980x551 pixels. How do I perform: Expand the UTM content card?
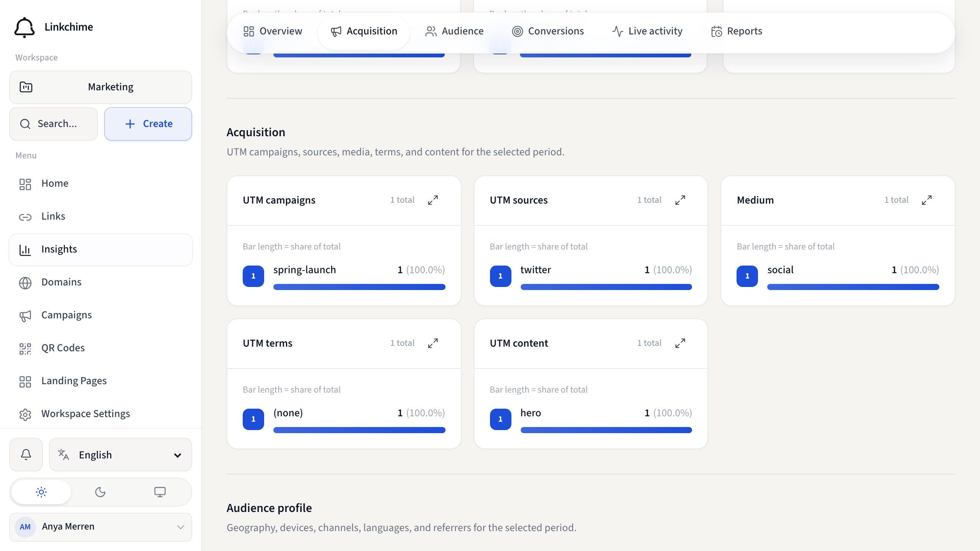680,344
